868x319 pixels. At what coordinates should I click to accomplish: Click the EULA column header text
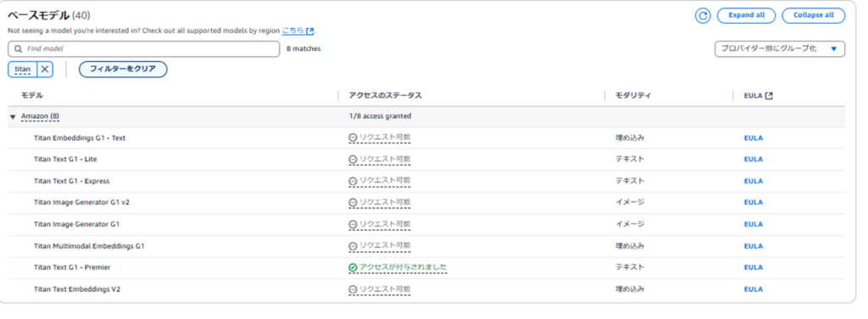pos(754,96)
